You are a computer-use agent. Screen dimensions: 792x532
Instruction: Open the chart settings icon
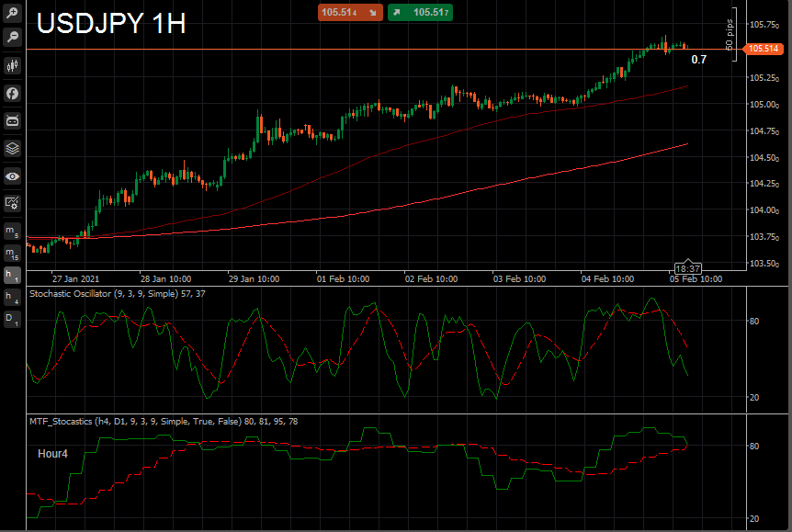point(12,204)
